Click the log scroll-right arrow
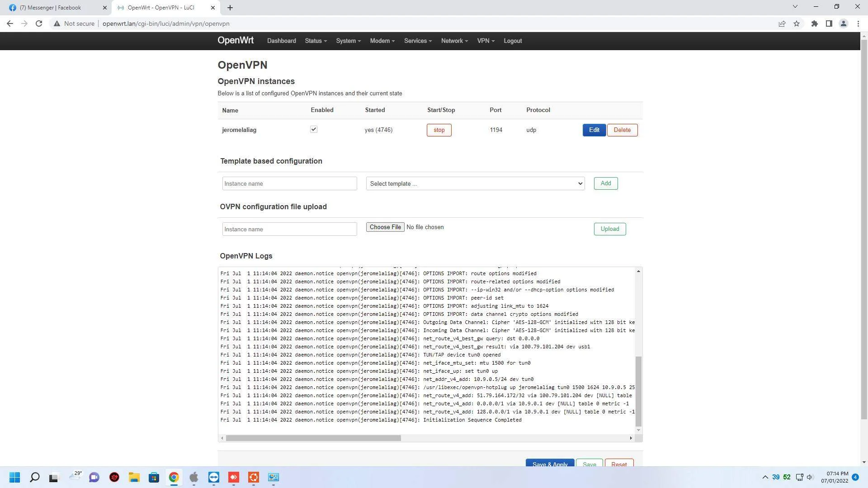 (x=631, y=438)
